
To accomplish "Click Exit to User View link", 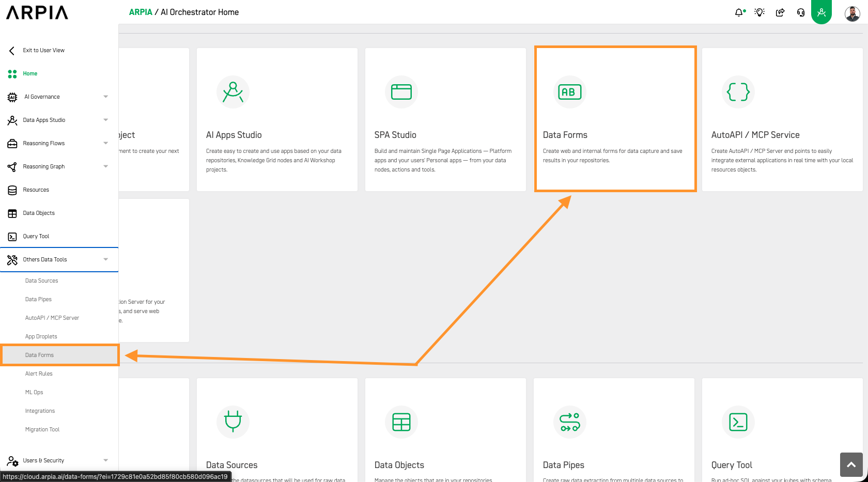I will tap(44, 51).
